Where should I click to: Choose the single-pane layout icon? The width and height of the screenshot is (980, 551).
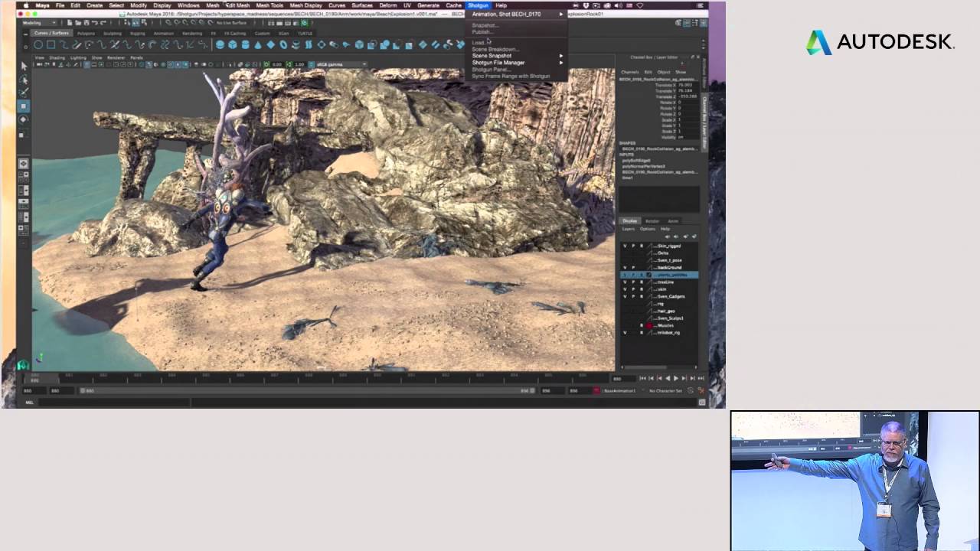23,163
